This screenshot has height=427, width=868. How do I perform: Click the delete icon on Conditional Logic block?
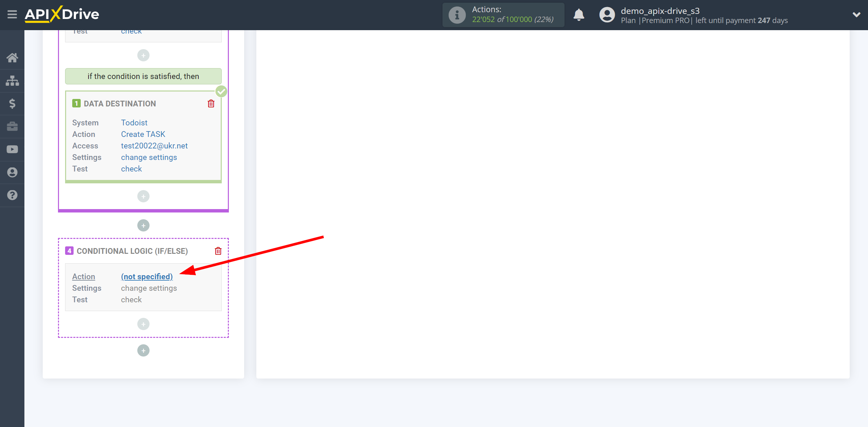219,251
